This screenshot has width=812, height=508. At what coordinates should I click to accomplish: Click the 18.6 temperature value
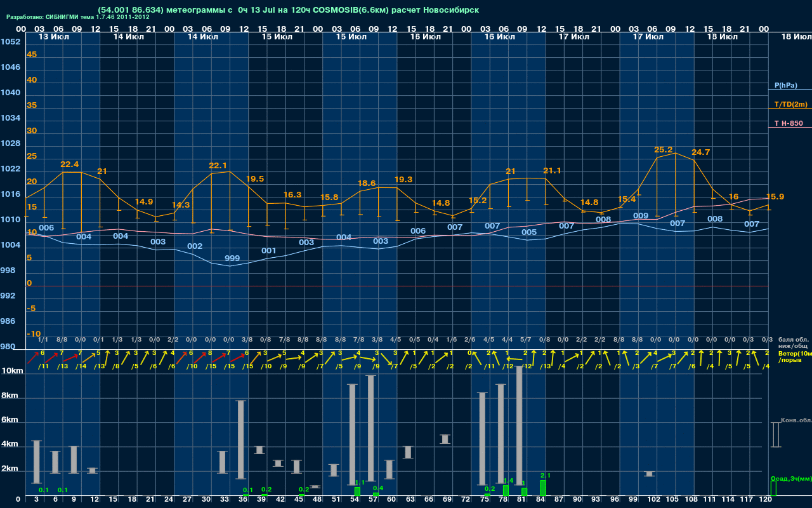(367, 184)
